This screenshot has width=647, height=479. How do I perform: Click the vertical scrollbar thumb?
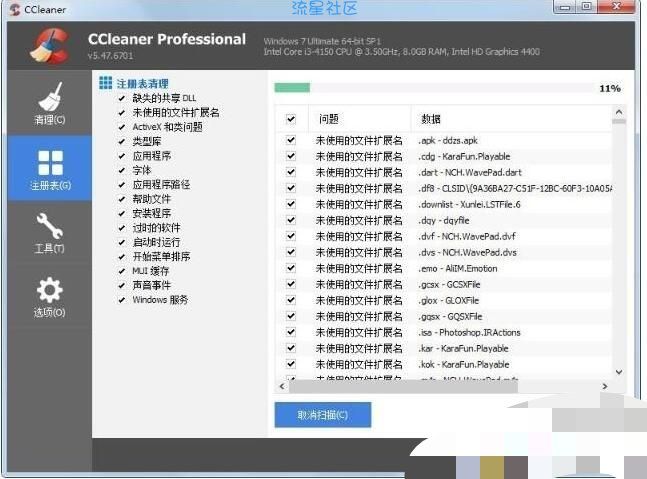[x=619, y=121]
